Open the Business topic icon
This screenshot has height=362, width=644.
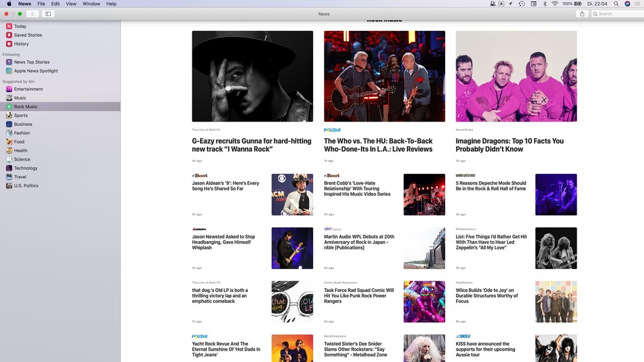pos(9,124)
